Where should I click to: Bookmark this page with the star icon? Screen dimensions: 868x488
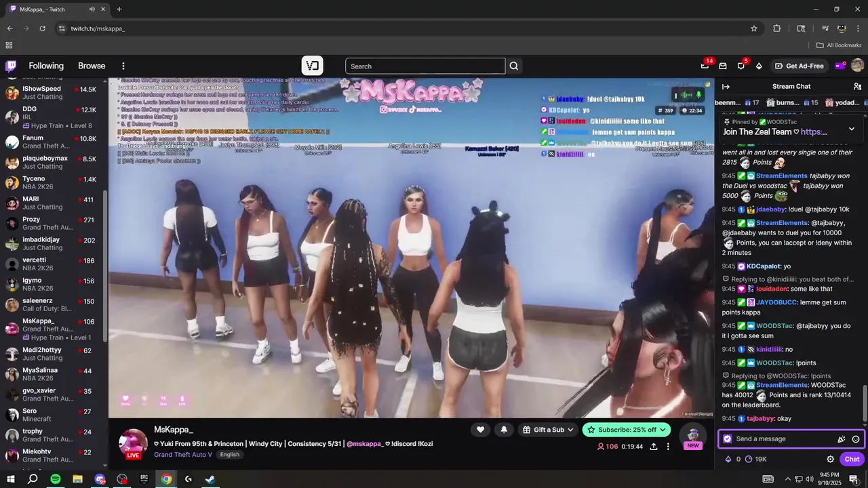coord(753,28)
